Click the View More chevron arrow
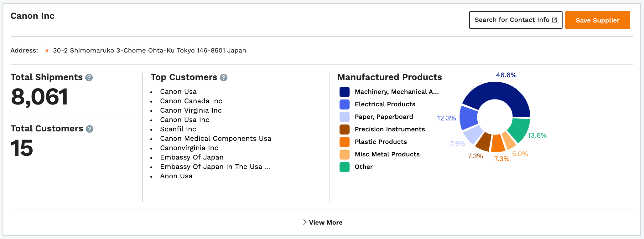 [x=305, y=222]
